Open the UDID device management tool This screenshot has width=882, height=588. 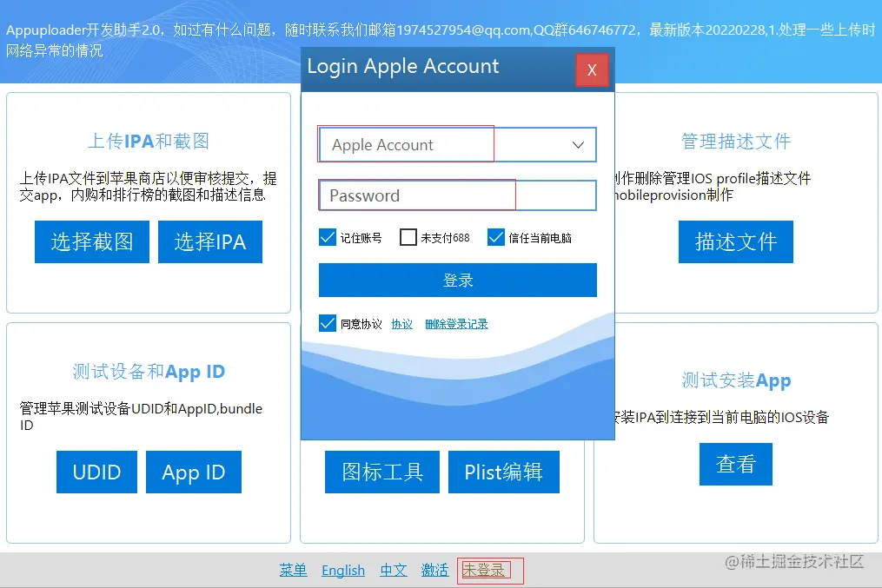tap(96, 472)
